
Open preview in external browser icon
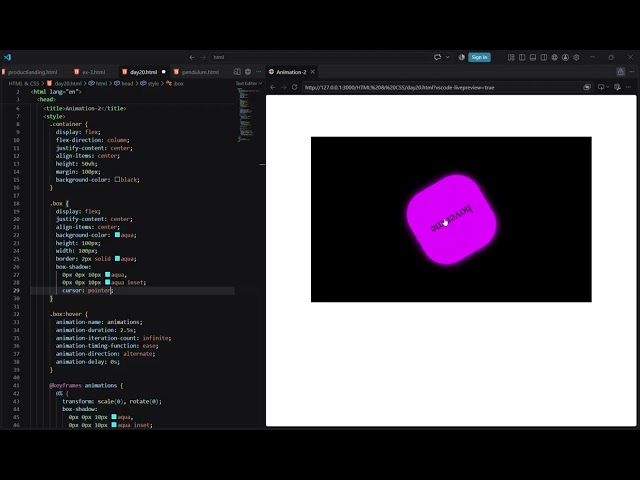pyautogui.click(x=587, y=87)
